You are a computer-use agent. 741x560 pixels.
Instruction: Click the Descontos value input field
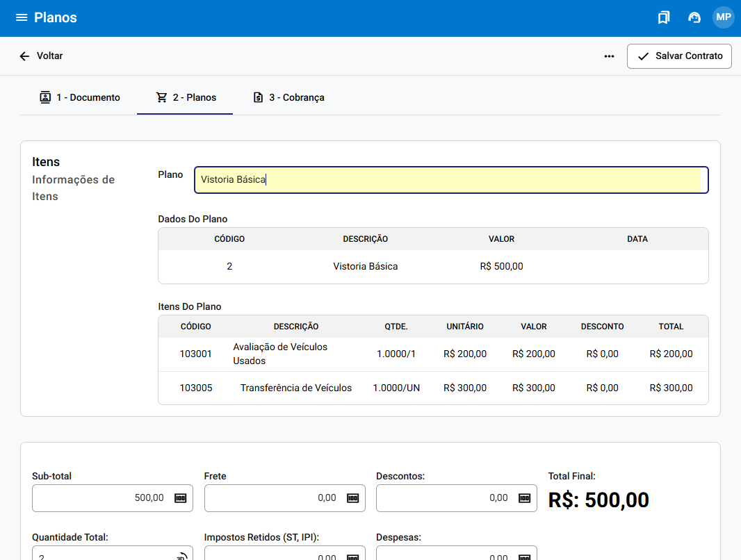click(445, 498)
